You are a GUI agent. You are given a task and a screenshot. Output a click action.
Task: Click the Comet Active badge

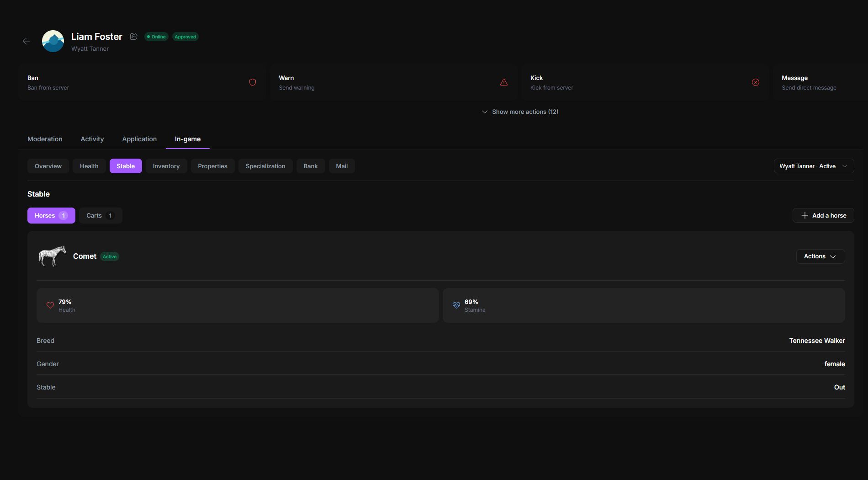[x=110, y=256]
